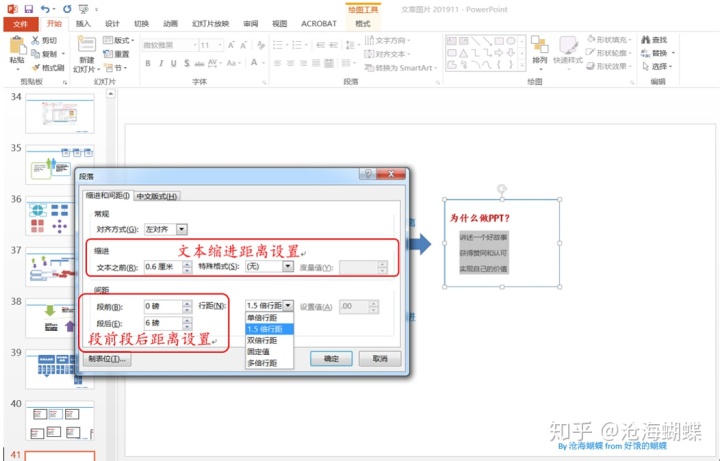Click the New Slide (新建幻灯片) icon

pos(86,45)
